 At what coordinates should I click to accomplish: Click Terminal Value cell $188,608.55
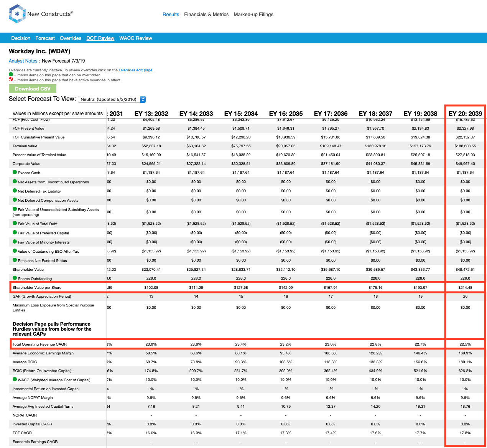pyautogui.click(x=465, y=146)
